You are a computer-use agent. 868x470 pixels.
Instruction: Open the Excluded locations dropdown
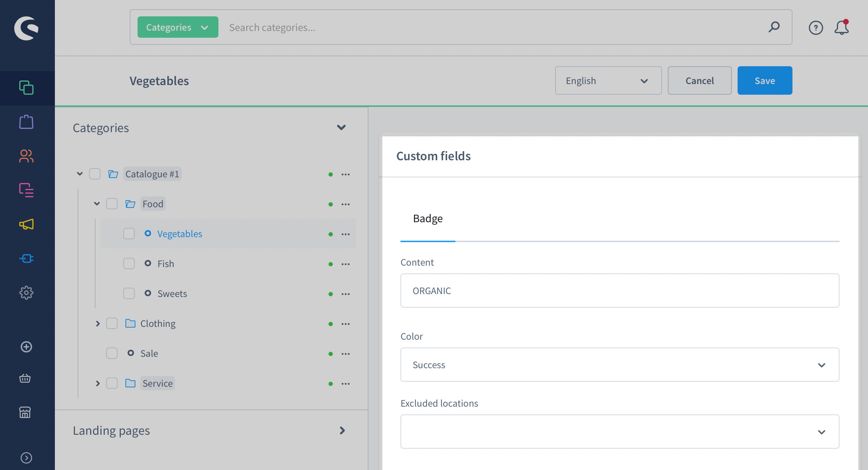[620, 430]
